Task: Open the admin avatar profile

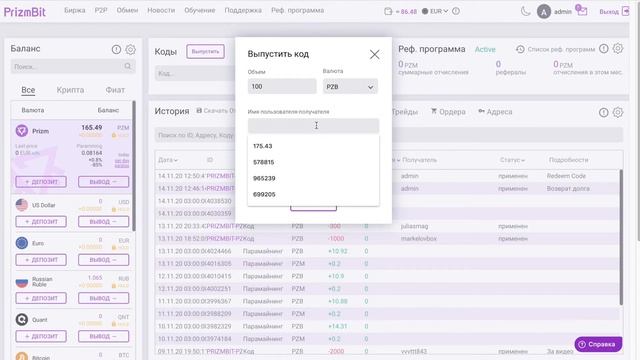Action: point(544,12)
